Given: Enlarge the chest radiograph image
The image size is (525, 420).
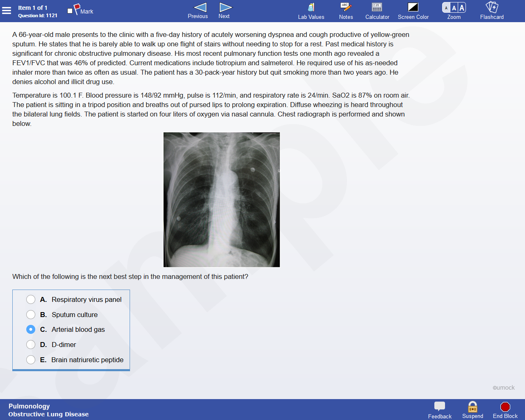Looking at the screenshot, I should point(221,200).
